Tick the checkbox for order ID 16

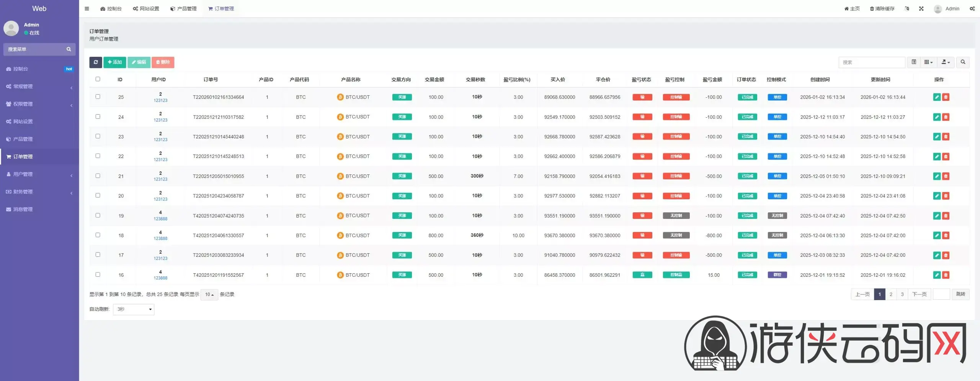pos(98,274)
